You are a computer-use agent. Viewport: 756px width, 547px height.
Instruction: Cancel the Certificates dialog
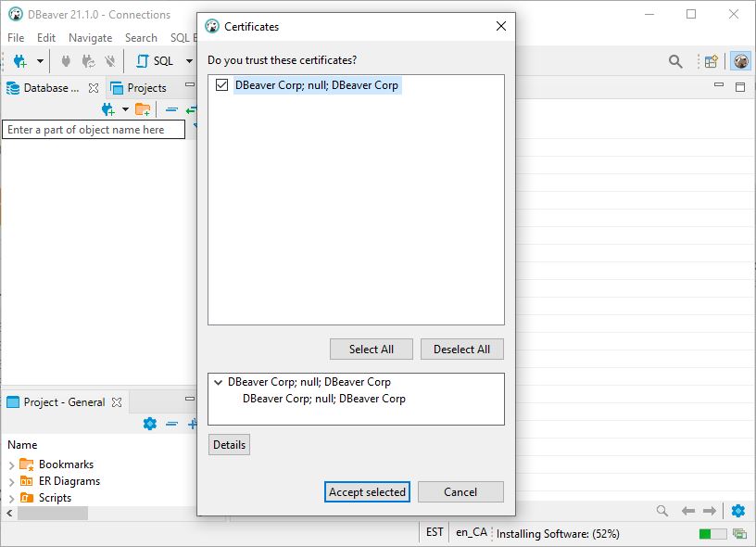tap(460, 492)
